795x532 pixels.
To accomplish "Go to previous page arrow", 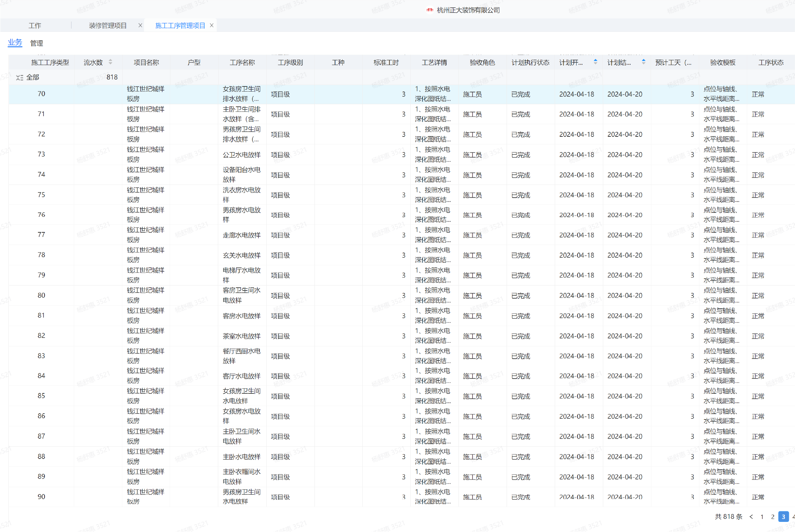I will pos(751,517).
